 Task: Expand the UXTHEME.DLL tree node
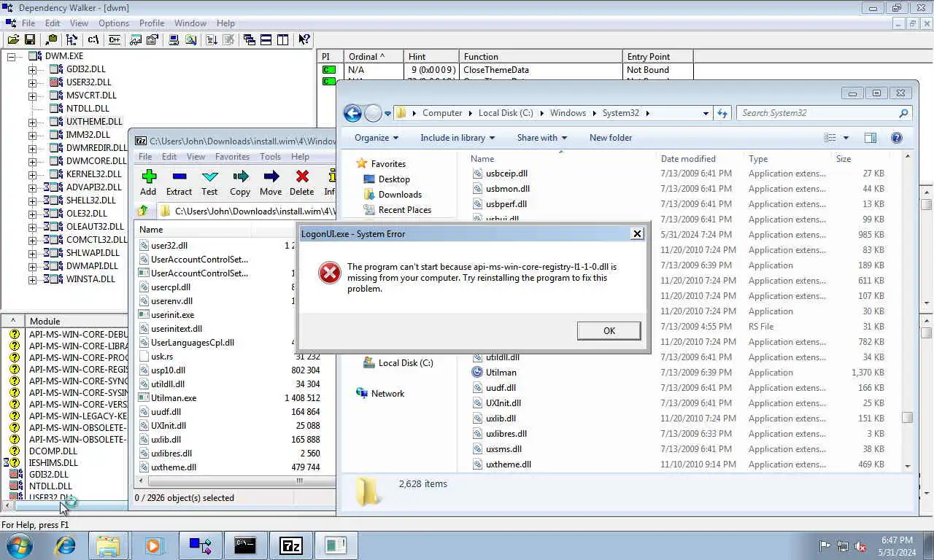32,122
